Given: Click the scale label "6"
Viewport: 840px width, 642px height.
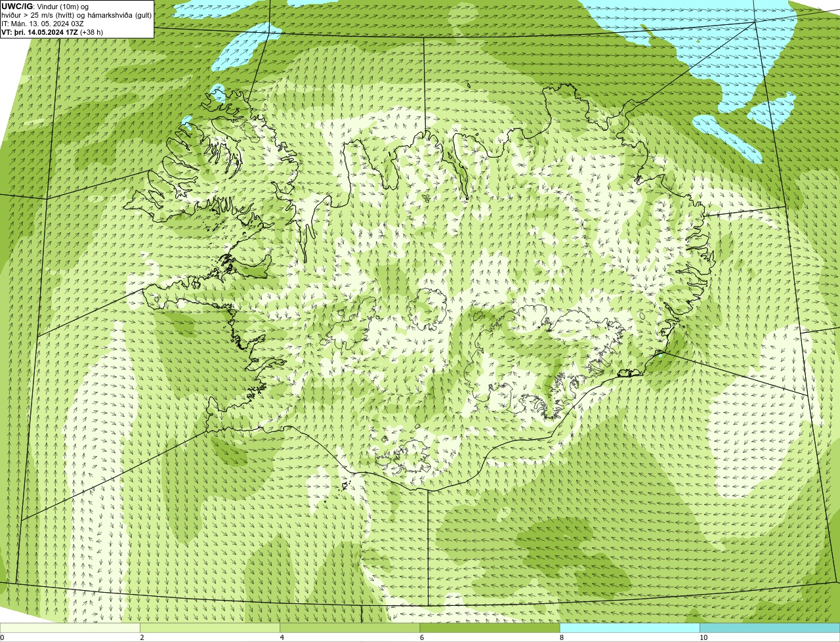Looking at the screenshot, I should click(421, 637).
